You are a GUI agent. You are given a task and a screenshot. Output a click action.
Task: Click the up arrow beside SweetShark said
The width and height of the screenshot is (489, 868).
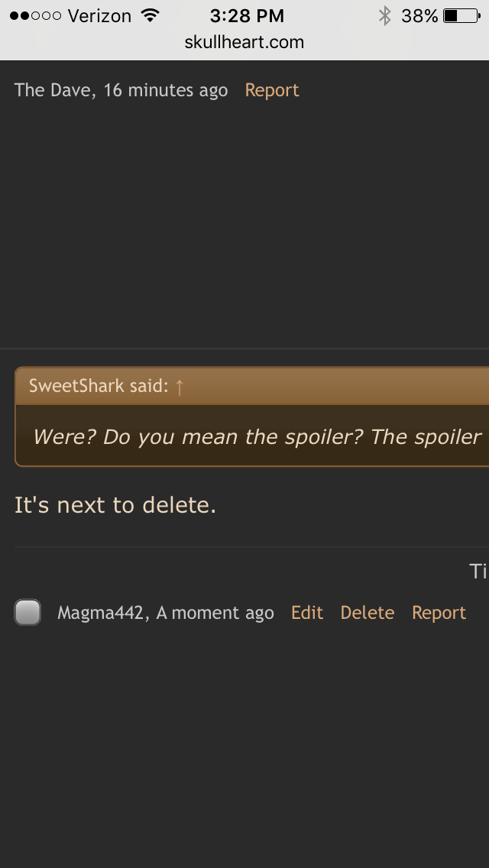tap(180, 387)
